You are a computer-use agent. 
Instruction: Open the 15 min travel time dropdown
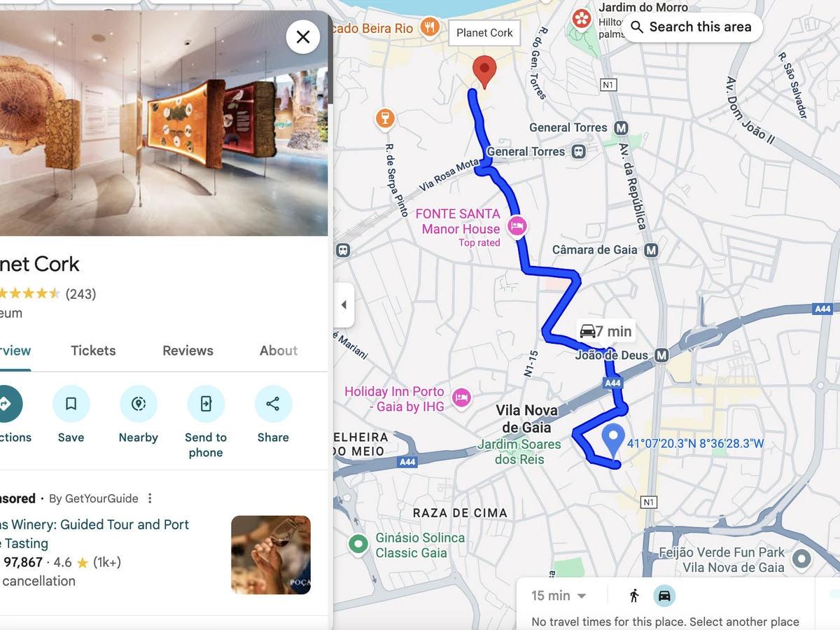pyautogui.click(x=559, y=596)
